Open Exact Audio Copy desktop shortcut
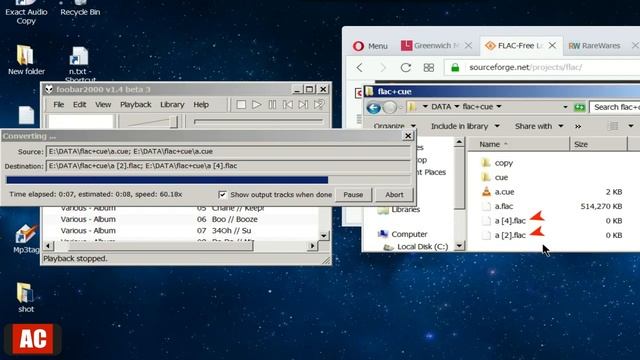Image resolution: width=640 pixels, height=360 pixels. (26, 11)
